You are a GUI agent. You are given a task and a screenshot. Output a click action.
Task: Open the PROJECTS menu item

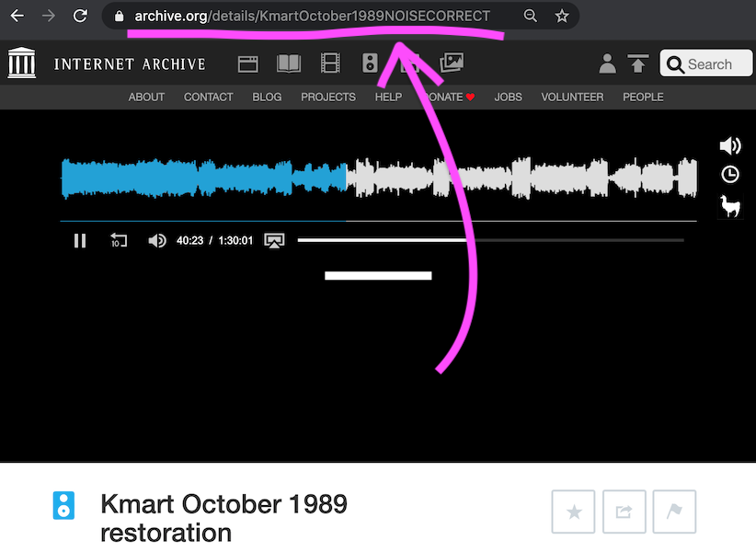click(x=327, y=98)
